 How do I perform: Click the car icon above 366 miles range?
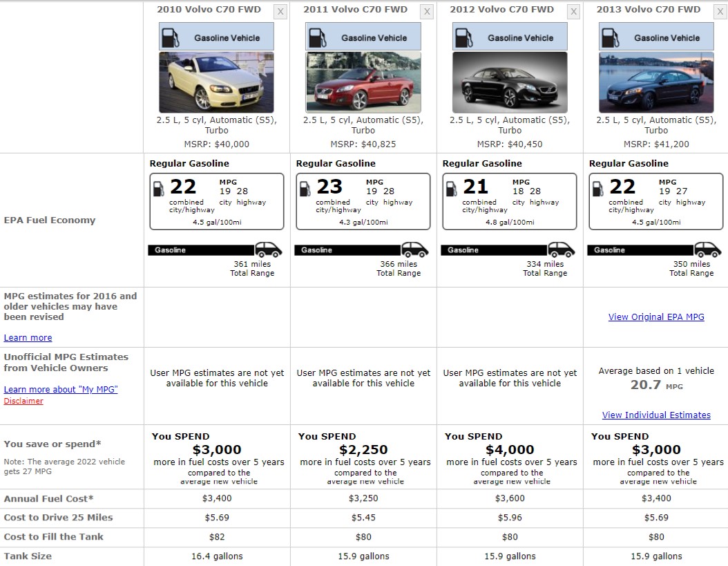click(414, 249)
